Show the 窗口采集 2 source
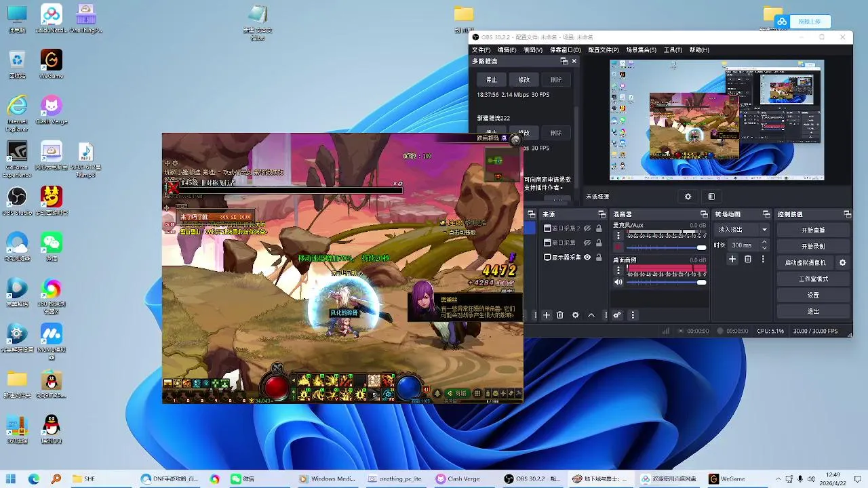The width and height of the screenshot is (868, 488). click(587, 228)
